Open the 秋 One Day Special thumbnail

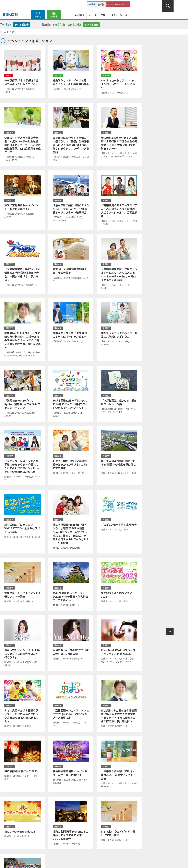click(23, 811)
